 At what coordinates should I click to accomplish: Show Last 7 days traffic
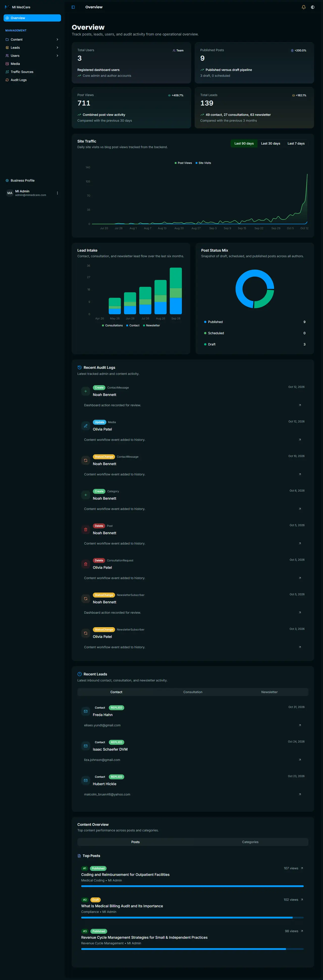(x=296, y=143)
